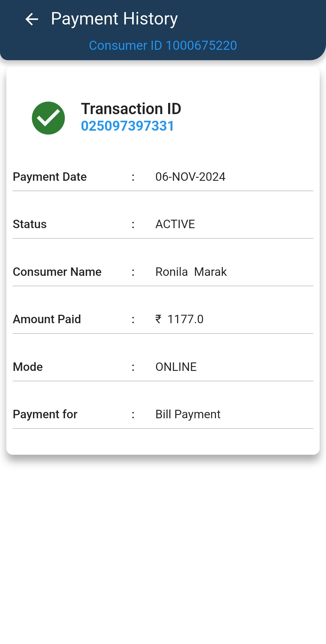Viewport: 326px width, 644px height.
Task: Click the rupee symbol icon
Action: 158,319
